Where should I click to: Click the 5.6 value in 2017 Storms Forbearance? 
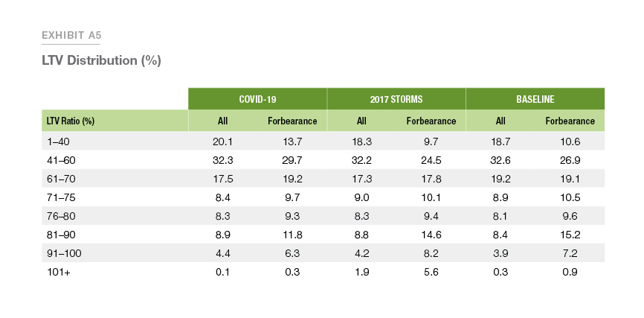pos(431,273)
